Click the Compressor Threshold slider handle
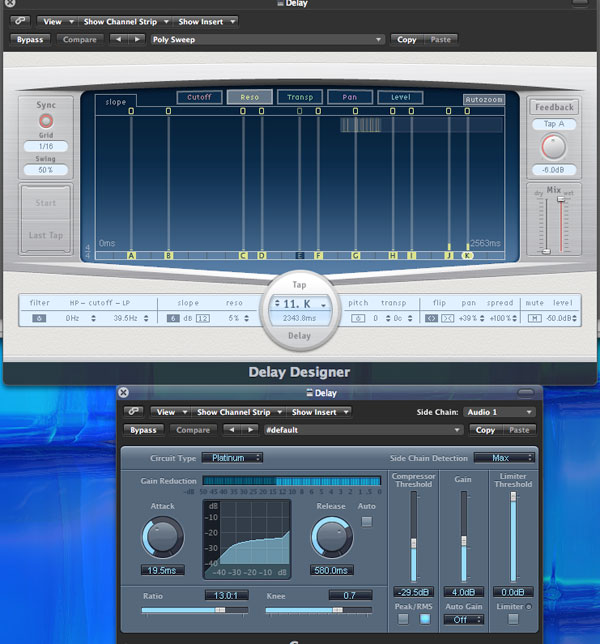 (414, 543)
